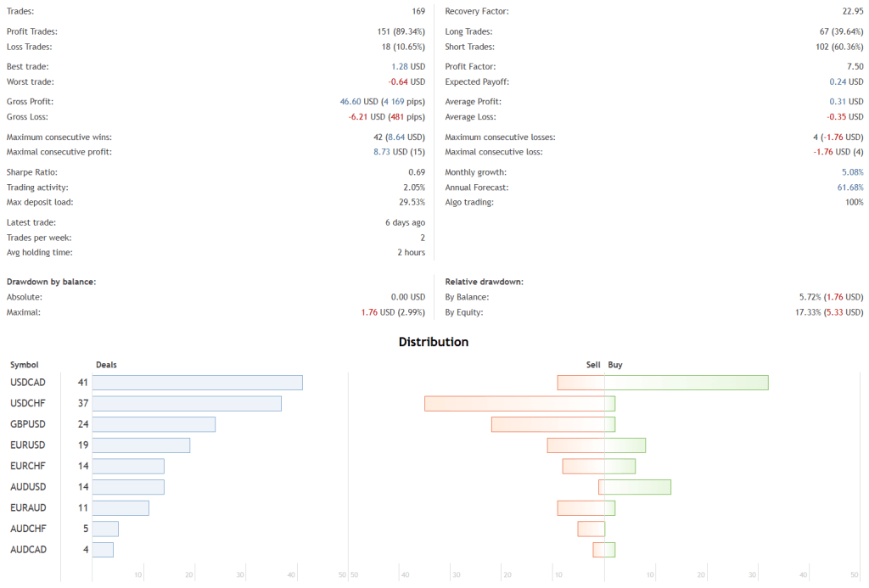This screenshot has height=588, width=869.
Task: Click the orange USDCHF sell bar
Action: click(514, 404)
